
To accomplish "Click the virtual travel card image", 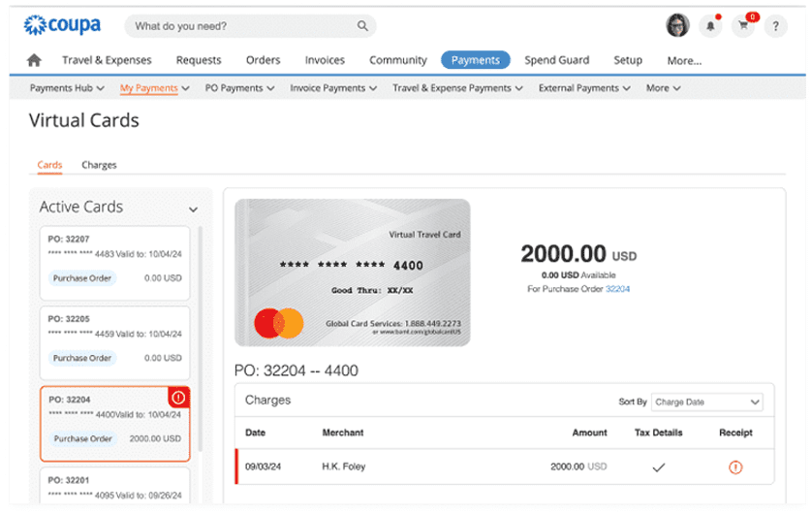I will click(352, 273).
